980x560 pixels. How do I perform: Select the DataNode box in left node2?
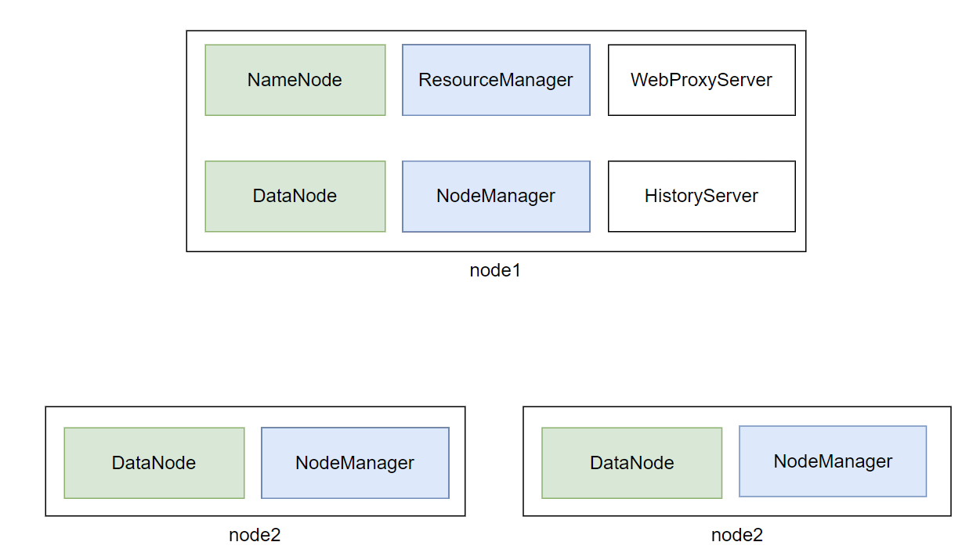click(154, 462)
